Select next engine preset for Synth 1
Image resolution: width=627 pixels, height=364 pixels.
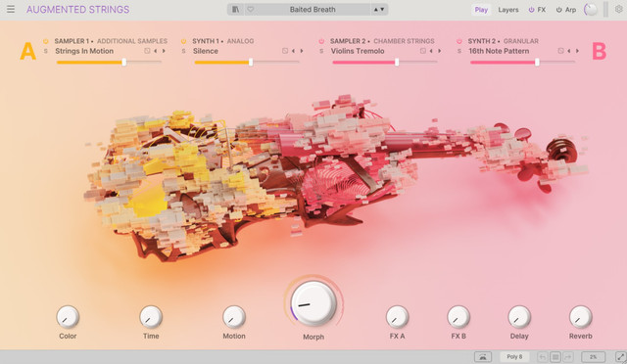pos(302,51)
